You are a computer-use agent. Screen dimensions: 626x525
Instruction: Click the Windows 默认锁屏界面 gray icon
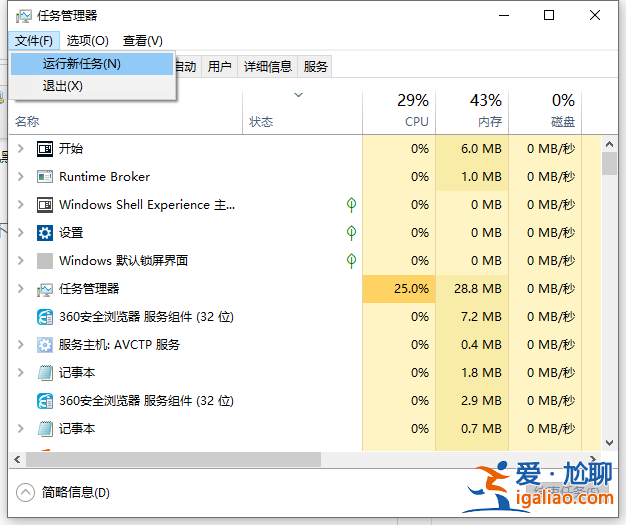coord(45,261)
